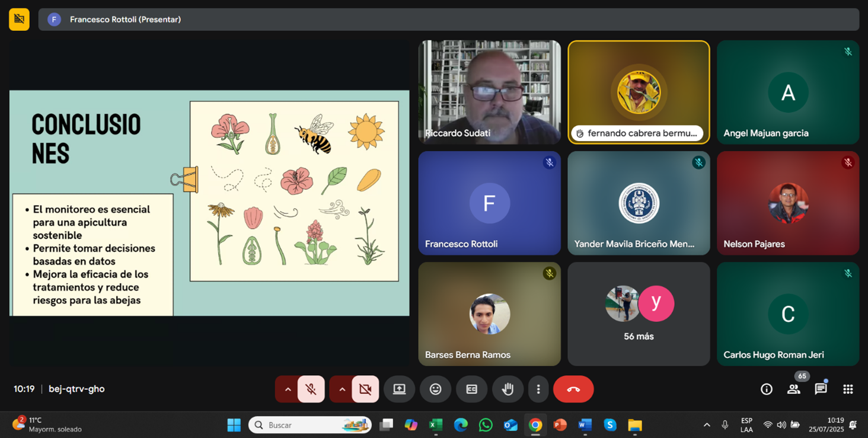Open meeting details info icon
This screenshot has width=868, height=438.
[x=766, y=389]
